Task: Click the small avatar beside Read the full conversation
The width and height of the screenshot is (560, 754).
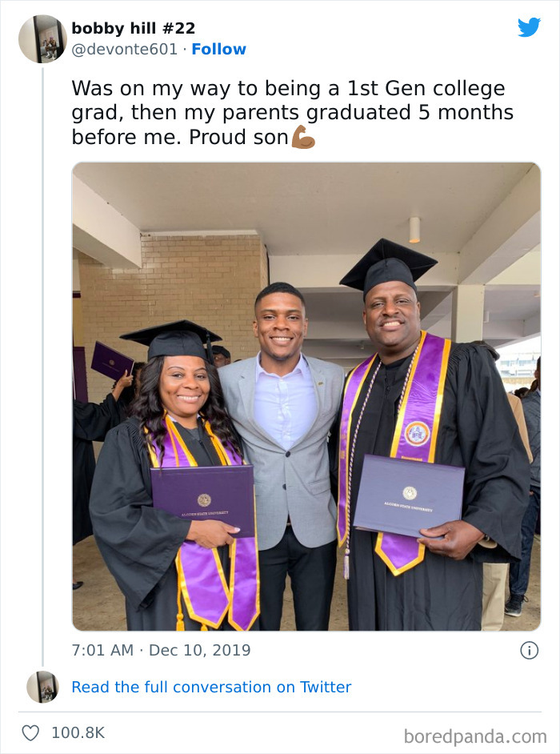Action: pyautogui.click(x=42, y=687)
